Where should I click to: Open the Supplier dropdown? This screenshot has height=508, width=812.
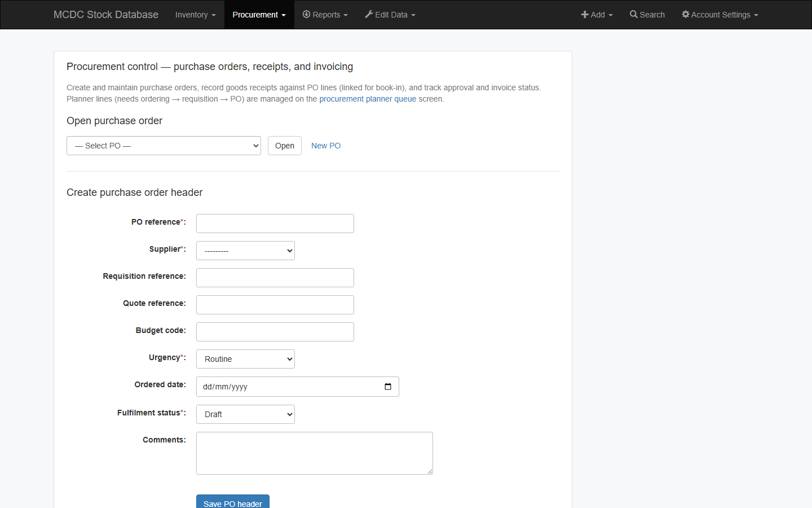pos(245,251)
